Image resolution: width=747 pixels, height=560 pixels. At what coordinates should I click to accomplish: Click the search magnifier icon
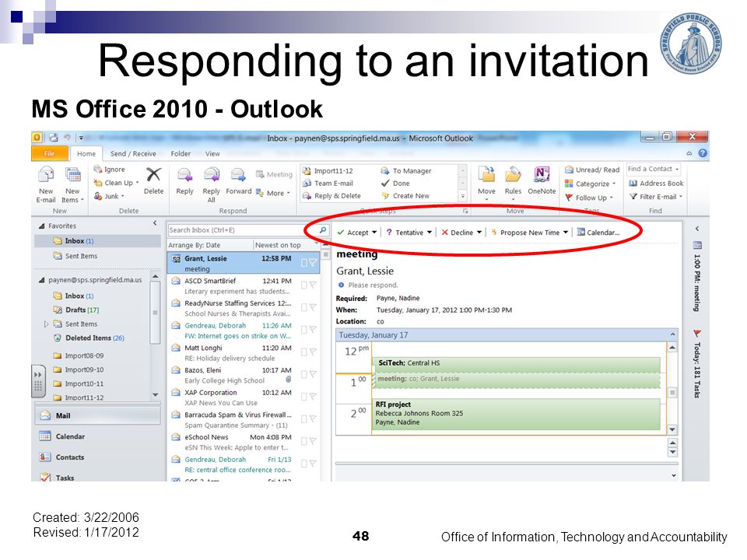pyautogui.click(x=322, y=230)
